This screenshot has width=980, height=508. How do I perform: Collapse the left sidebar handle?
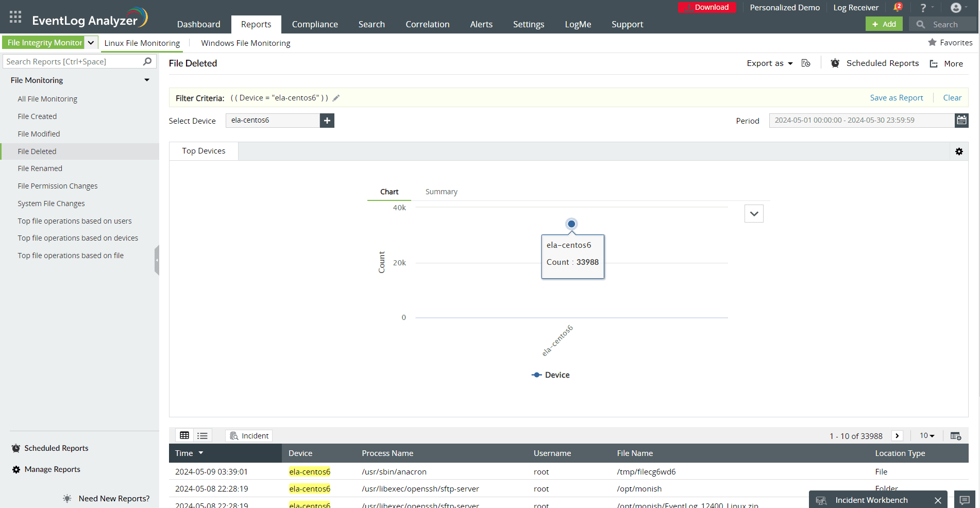coord(157,260)
